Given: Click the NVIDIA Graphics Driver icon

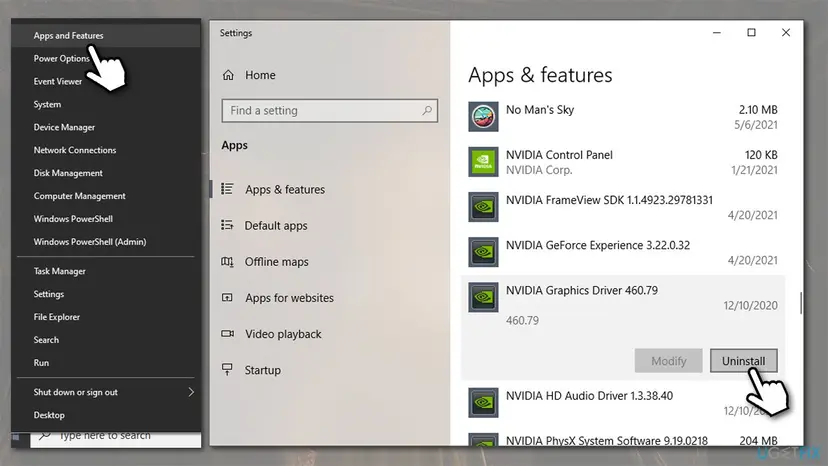Looking at the screenshot, I should pos(483,297).
